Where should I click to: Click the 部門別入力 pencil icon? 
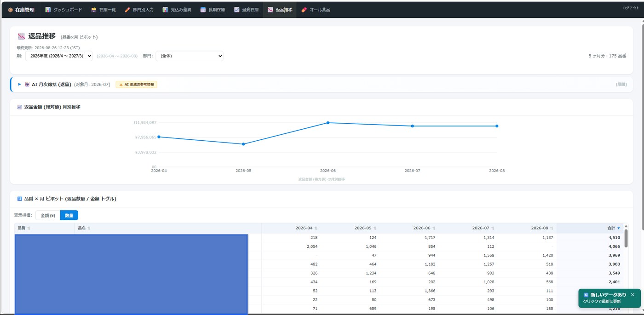(x=127, y=10)
